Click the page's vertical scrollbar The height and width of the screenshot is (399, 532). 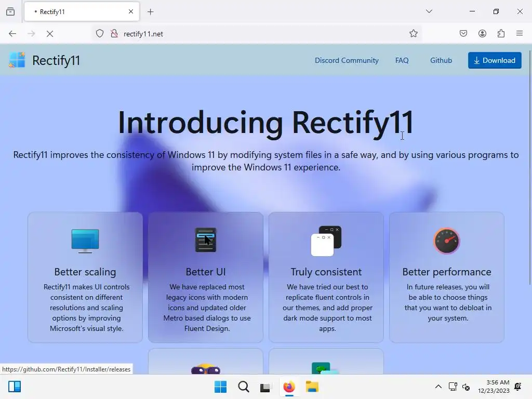tap(529, 167)
